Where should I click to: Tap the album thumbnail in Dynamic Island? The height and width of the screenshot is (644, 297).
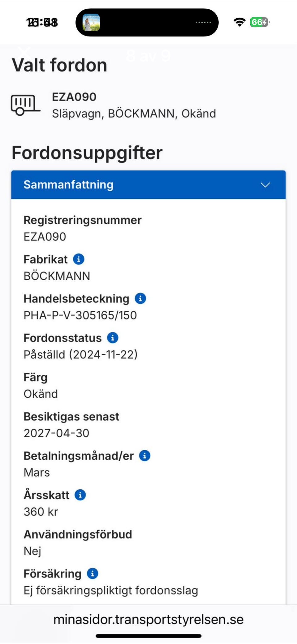click(x=91, y=23)
